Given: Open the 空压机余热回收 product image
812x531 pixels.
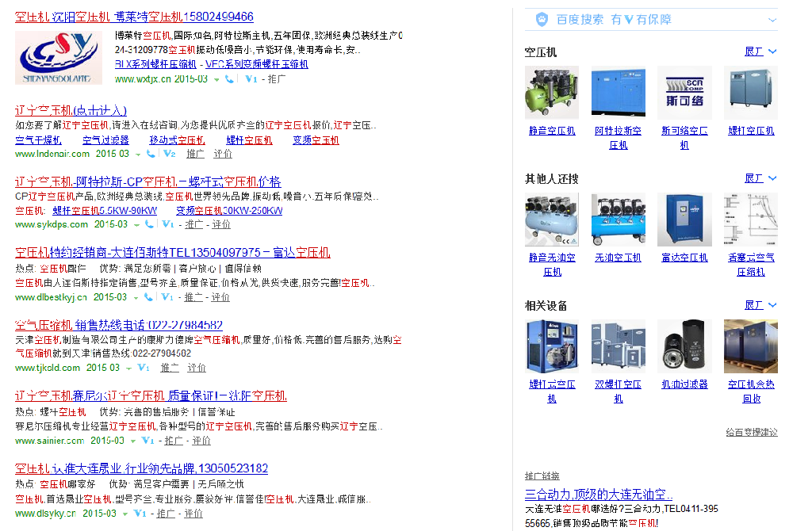Looking at the screenshot, I should [x=751, y=346].
